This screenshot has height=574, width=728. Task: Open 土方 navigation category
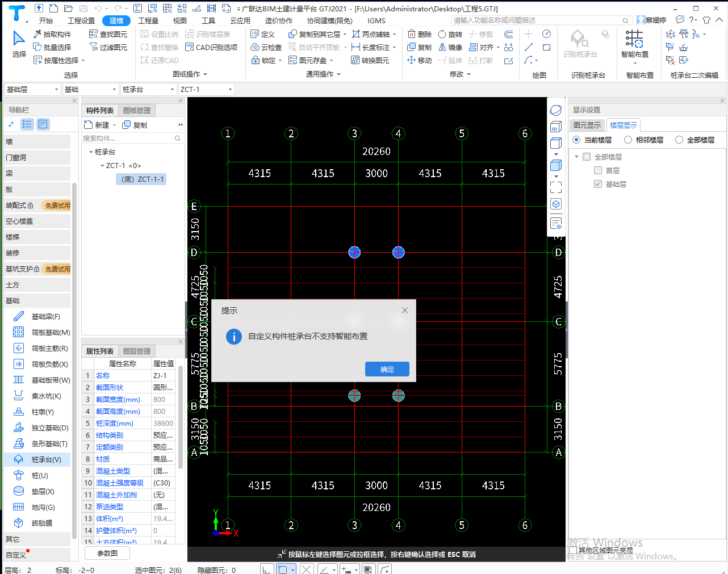[37, 284]
